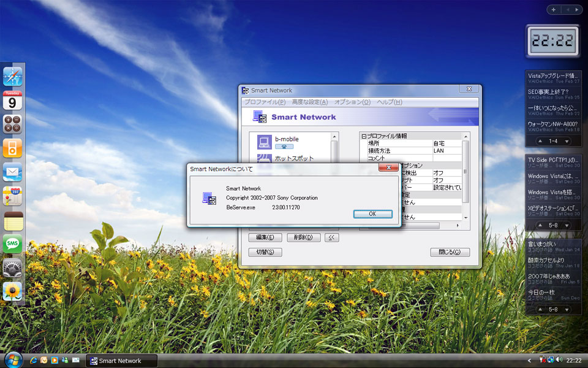The height and width of the screenshot is (368, 588).
Task: Open the ヘルプ(H) menu
Action: pos(390,102)
